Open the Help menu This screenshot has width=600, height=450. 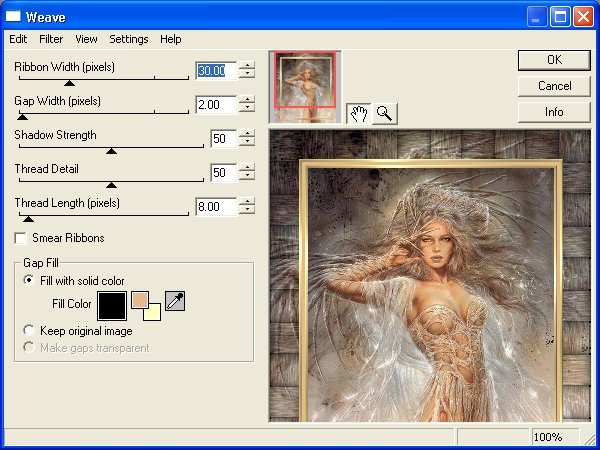(171, 39)
